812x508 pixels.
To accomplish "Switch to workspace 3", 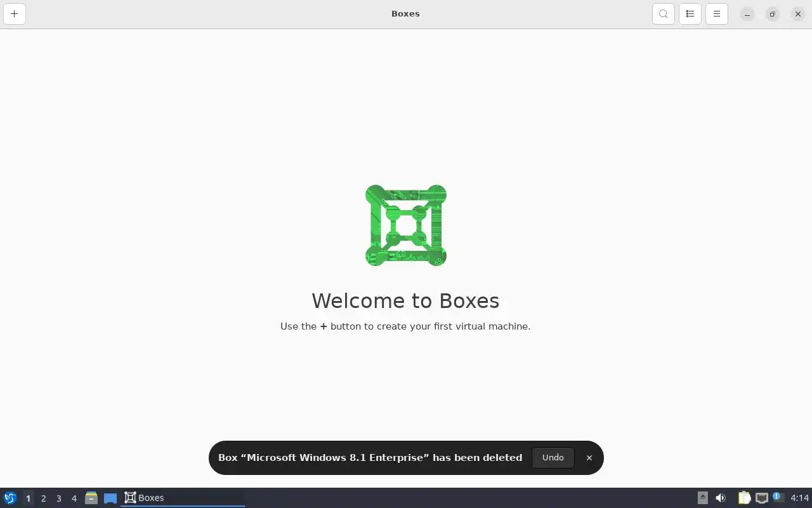I will [58, 498].
